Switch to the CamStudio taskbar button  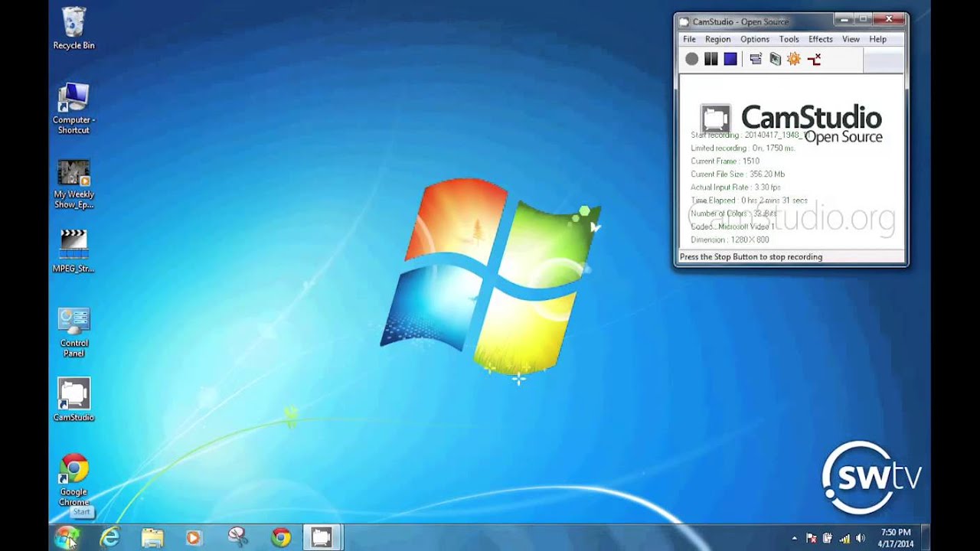tap(322, 538)
